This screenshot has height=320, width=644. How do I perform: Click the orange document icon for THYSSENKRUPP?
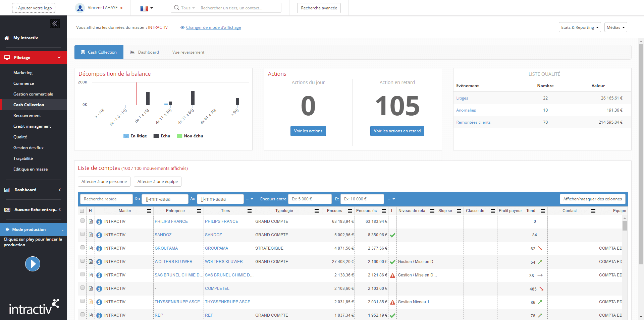coord(91,302)
